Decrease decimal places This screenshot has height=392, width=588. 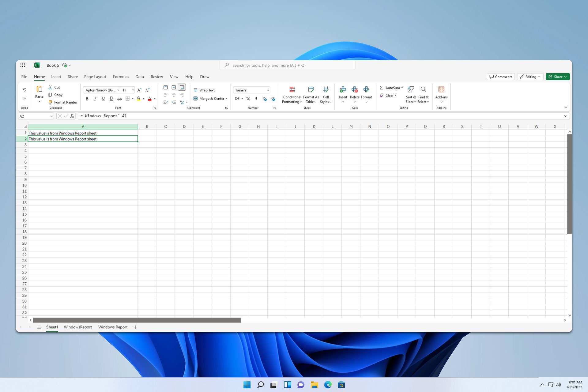click(x=273, y=99)
